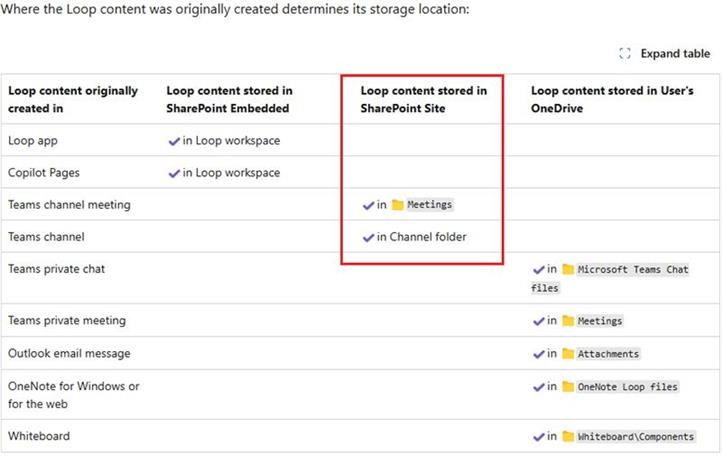Click 'Loop content originally created in' header

(x=73, y=99)
